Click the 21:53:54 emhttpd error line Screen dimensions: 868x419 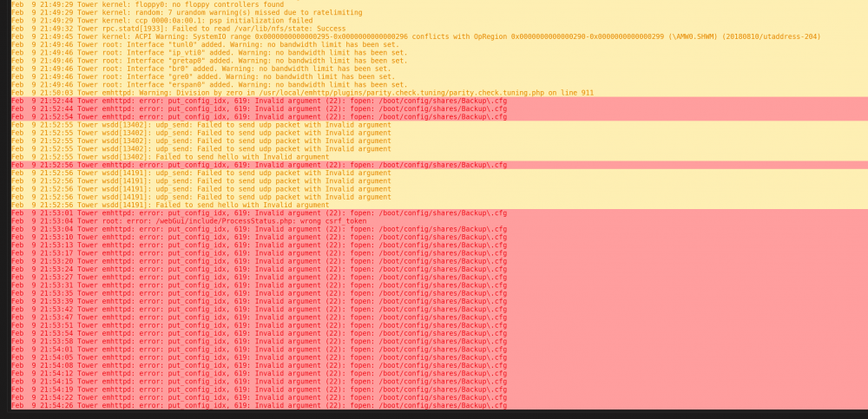(x=259, y=334)
